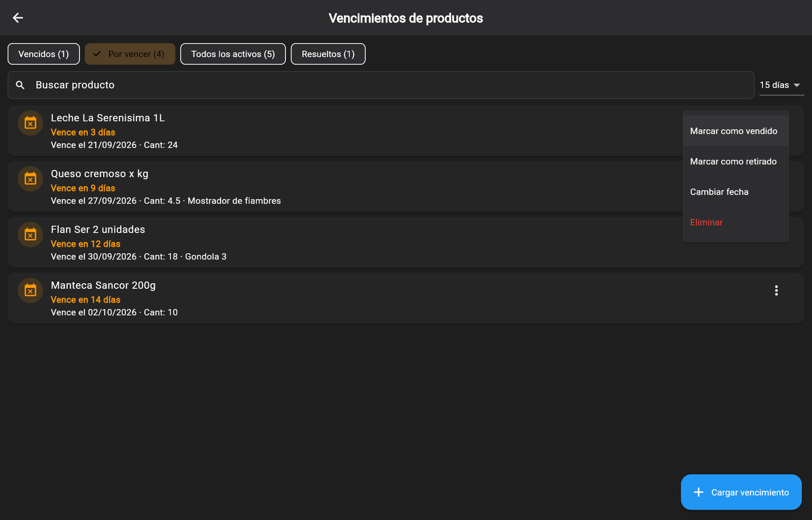Choose Marcar como vendido from the menu
The height and width of the screenshot is (520, 812).
point(735,131)
